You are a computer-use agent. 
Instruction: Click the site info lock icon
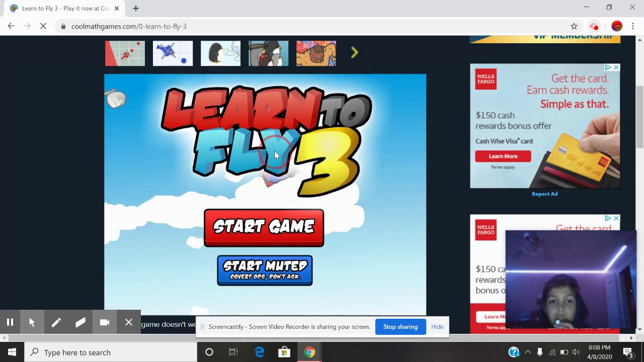[63, 26]
